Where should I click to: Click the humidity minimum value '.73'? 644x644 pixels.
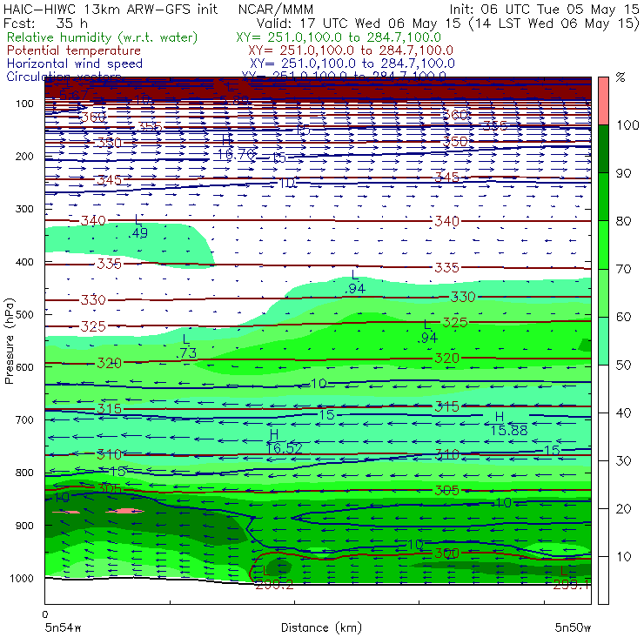(x=187, y=353)
